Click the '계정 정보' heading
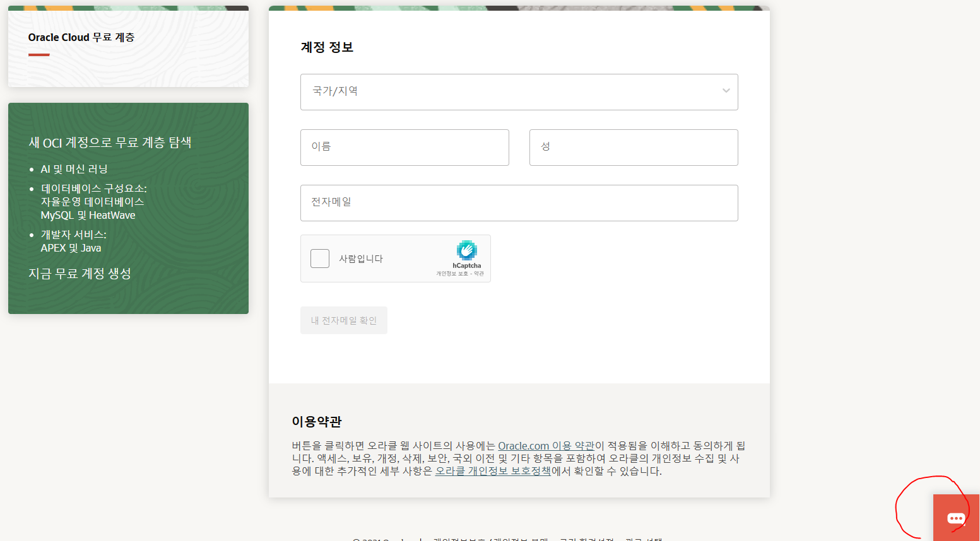The height and width of the screenshot is (541, 980). 327,47
